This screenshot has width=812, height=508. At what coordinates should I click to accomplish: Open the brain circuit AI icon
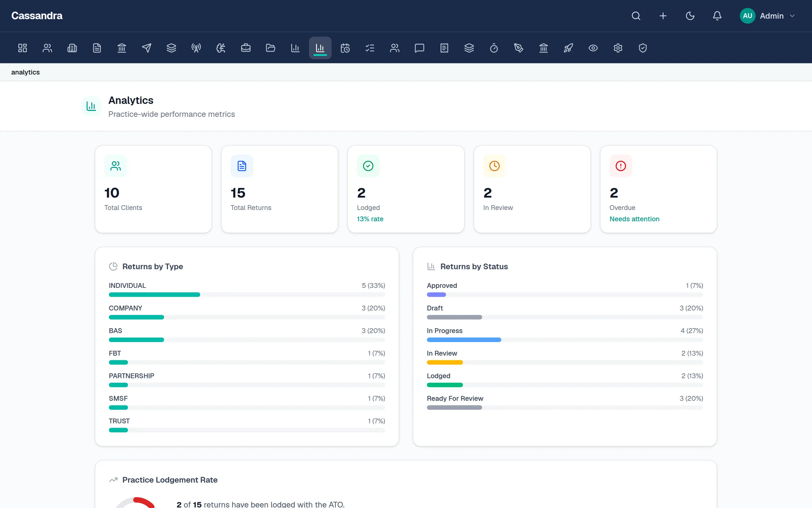(x=221, y=48)
